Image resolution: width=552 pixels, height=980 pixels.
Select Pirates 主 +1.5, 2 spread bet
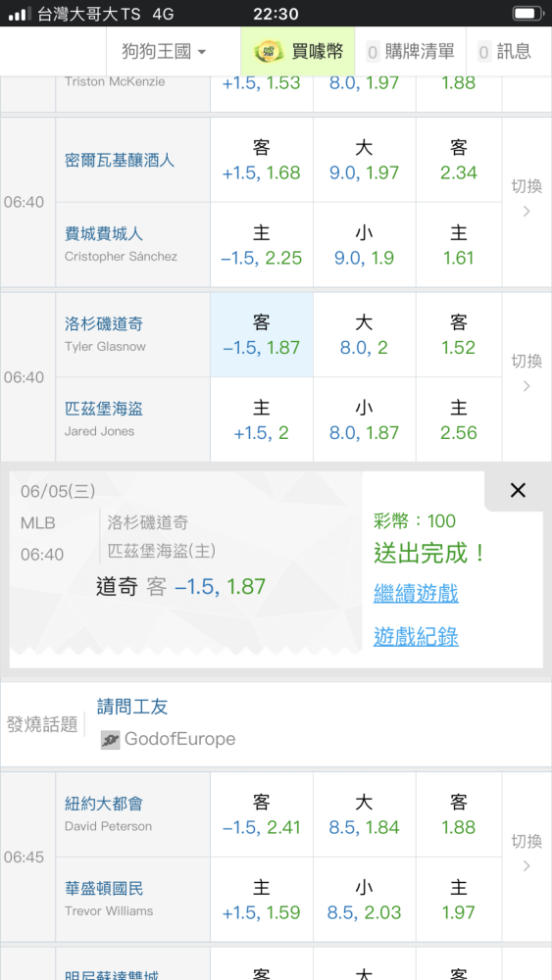(x=262, y=420)
